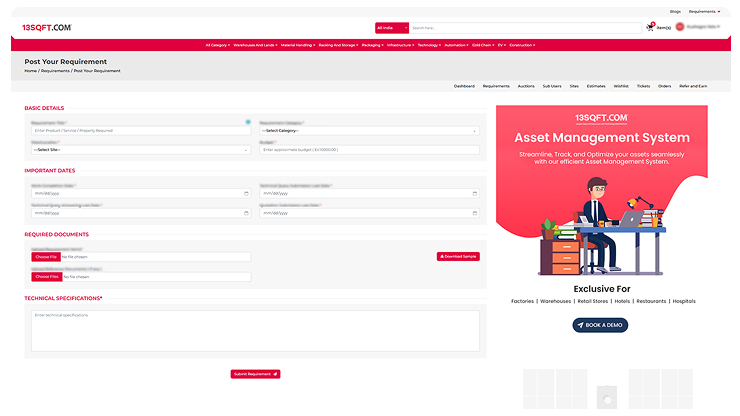
Task: Open the calendar for Technical Query Submission Last Date
Action: click(474, 194)
